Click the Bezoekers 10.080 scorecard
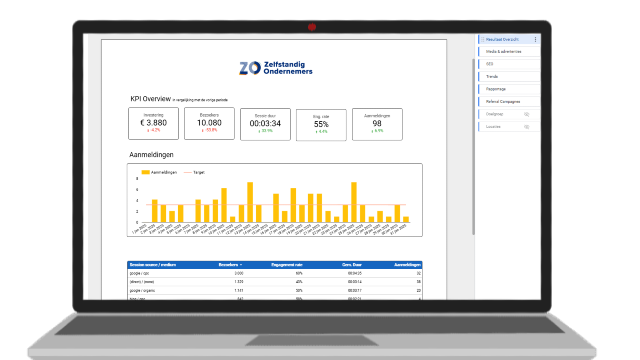640x360 pixels. coord(209,123)
